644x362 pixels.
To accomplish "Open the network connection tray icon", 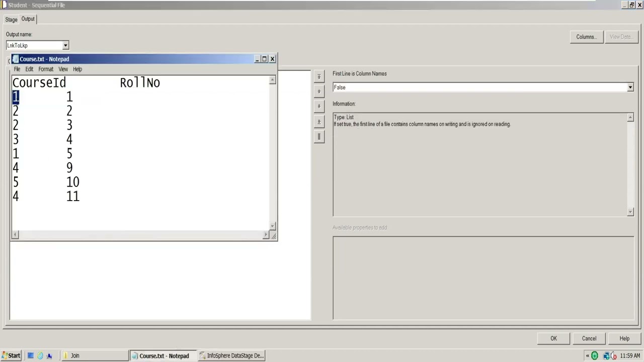I will coord(606,356).
